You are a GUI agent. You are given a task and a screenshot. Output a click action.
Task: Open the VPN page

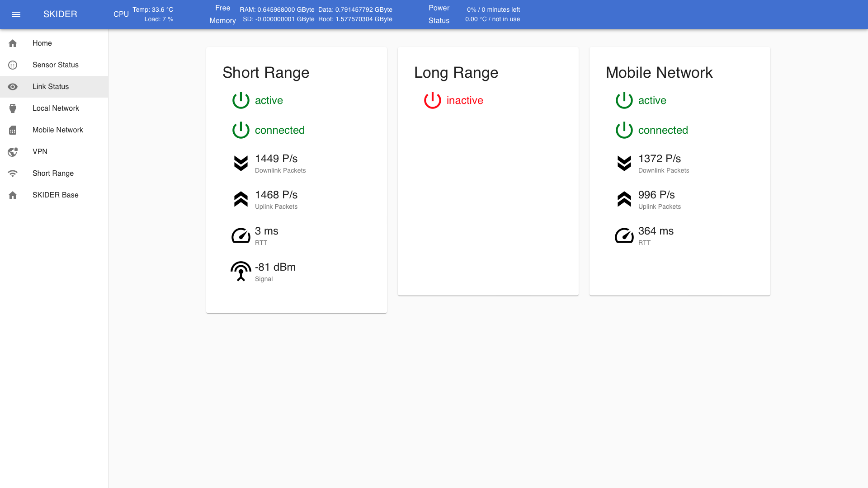[54, 152]
